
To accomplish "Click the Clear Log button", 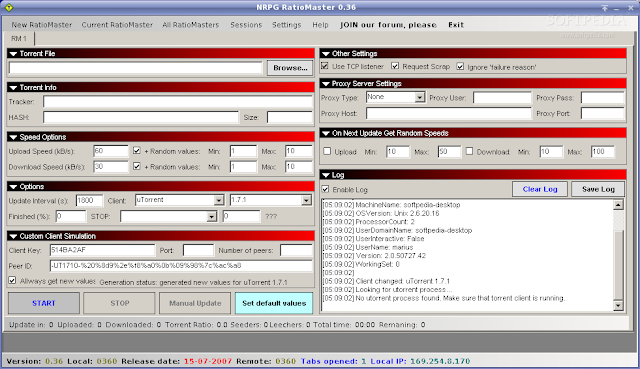I will click(540, 189).
